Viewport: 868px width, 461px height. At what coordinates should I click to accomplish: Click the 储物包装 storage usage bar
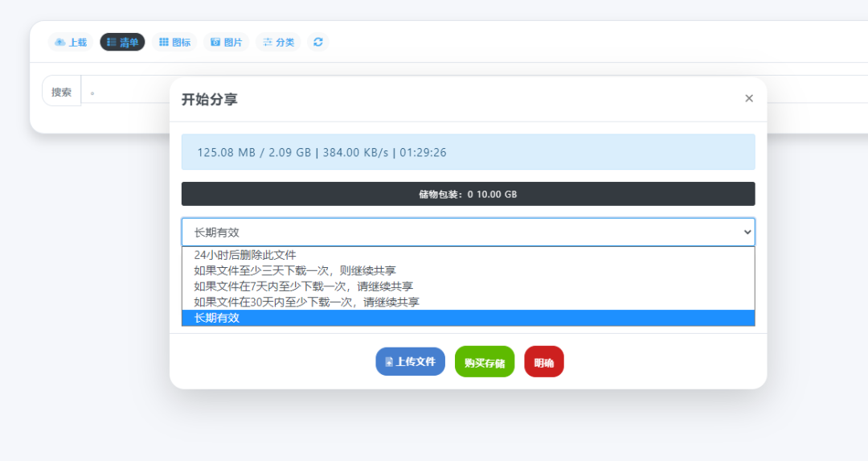click(468, 194)
